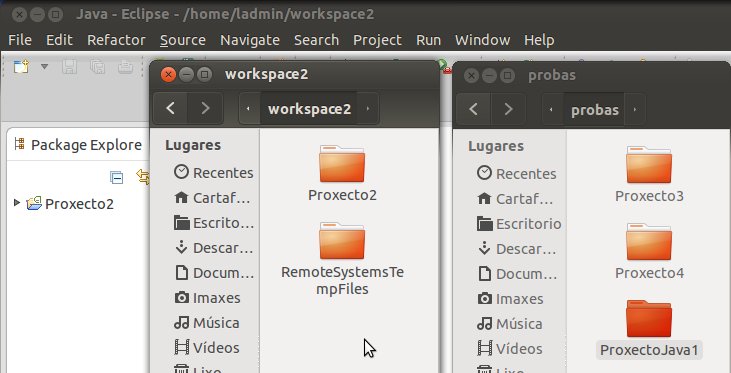Open Imaxes in workspace2 sidebar
This screenshot has height=373, width=731.
coord(208,298)
